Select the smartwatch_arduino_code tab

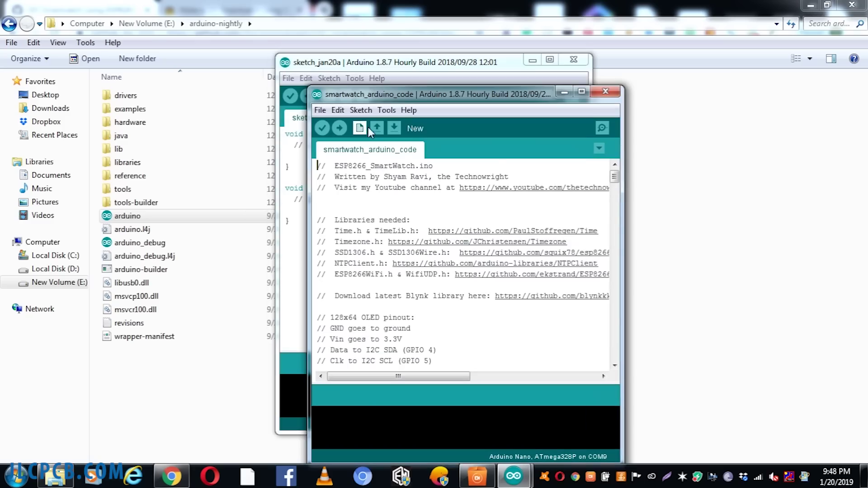tap(369, 150)
